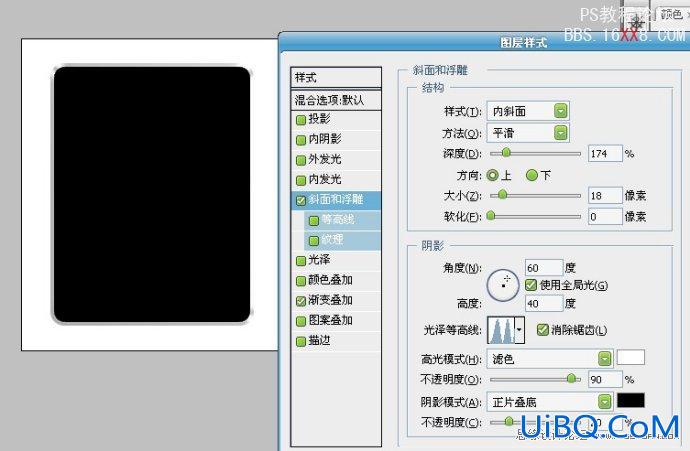Open the 等高线 contour sub-item
690x451 pixels.
click(x=342, y=220)
